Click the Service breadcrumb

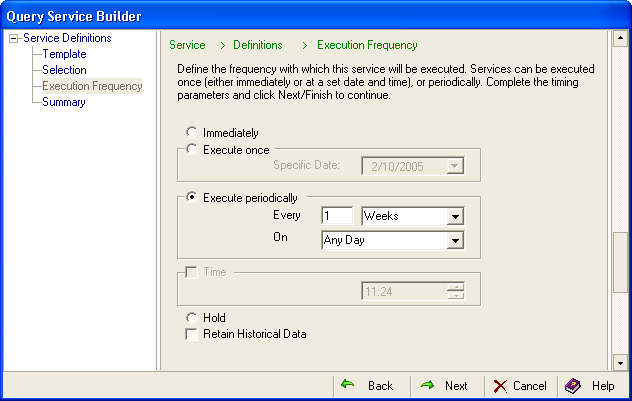187,45
